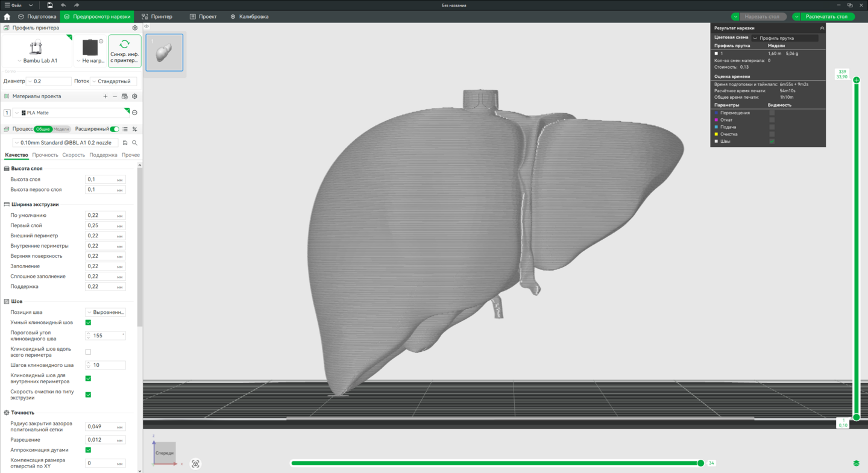Image resolution: width=868 pixels, height=473 pixels.
Task: Click the Профиль принтера section icon
Action: click(7, 28)
